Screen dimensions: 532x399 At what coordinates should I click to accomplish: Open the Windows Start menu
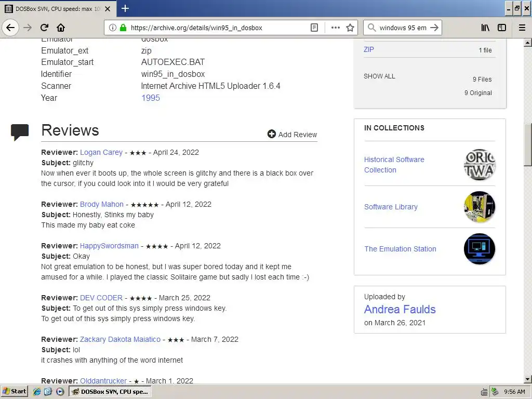tap(14, 392)
